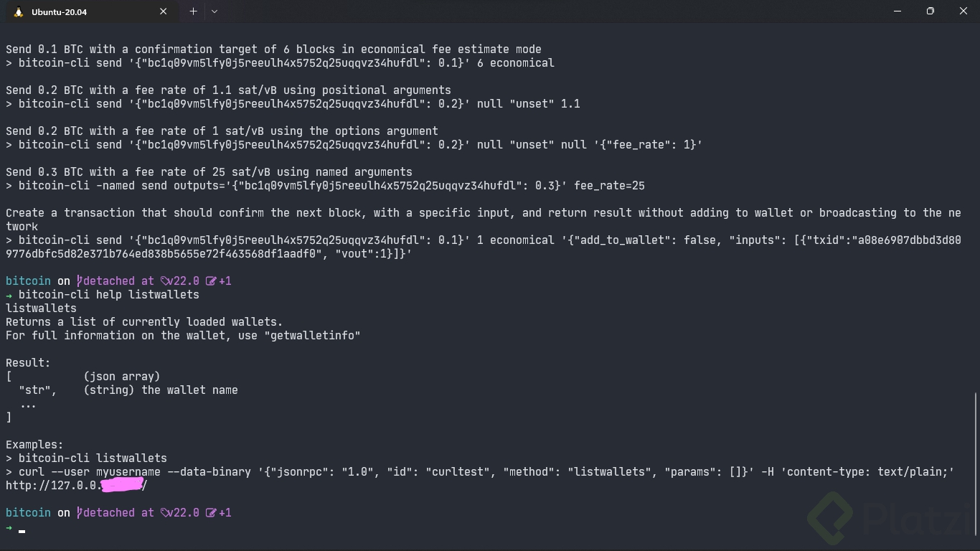Click the 'bitcoin-cli listwallets' example line
This screenshot has height=551, width=980.
pos(93,458)
